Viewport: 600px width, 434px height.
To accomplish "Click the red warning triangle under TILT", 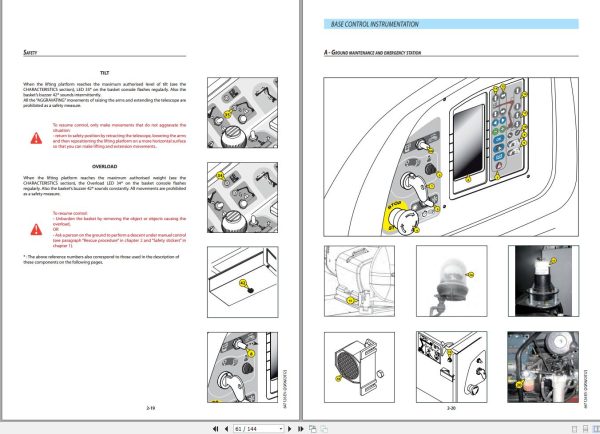I will pos(36,138).
